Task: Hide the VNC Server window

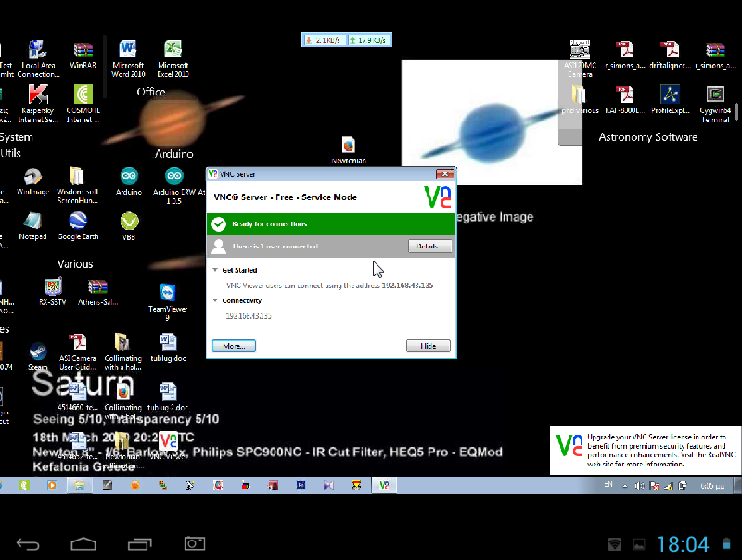Action: coord(429,346)
